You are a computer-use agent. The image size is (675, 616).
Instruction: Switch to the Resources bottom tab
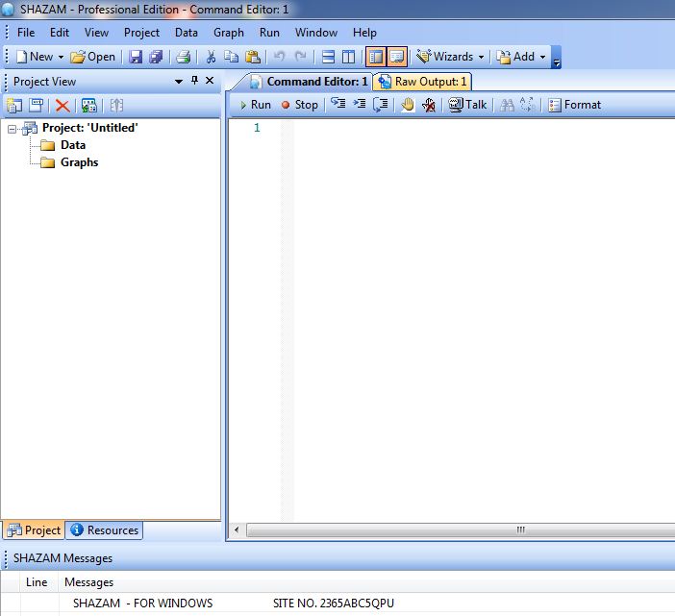coord(104,530)
